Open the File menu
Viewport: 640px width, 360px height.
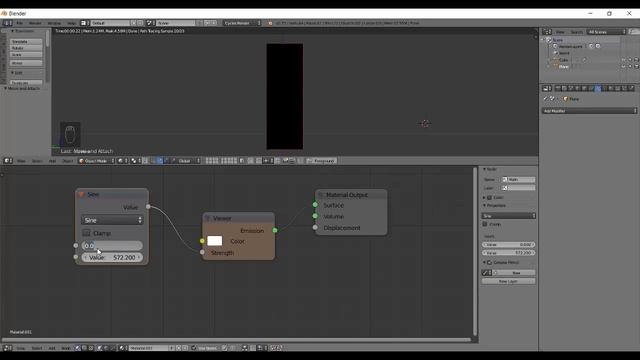tap(19, 23)
